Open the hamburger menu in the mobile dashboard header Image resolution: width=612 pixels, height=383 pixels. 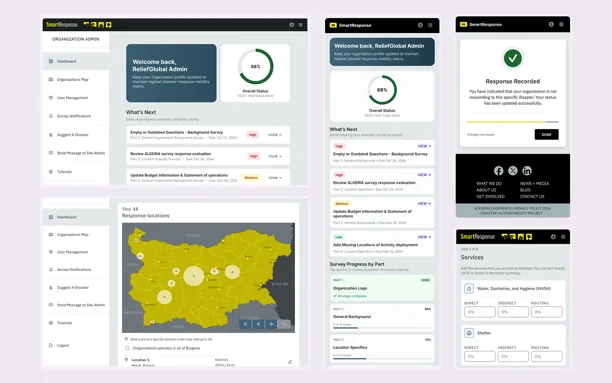[x=430, y=25]
